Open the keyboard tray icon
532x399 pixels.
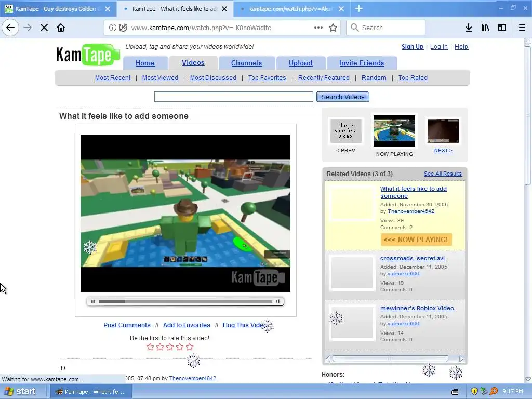coord(455,392)
